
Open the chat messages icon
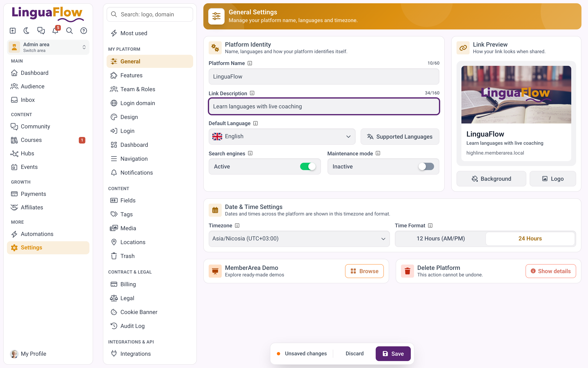[x=41, y=31]
